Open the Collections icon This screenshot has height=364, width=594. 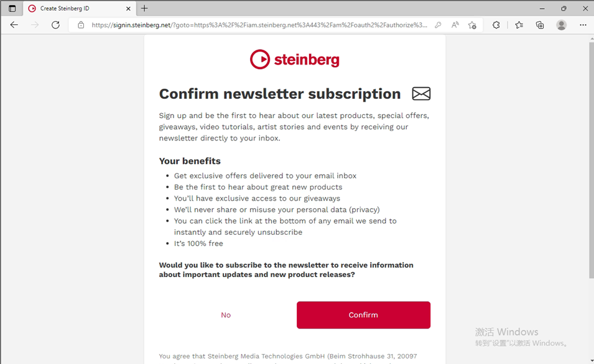[x=540, y=25]
